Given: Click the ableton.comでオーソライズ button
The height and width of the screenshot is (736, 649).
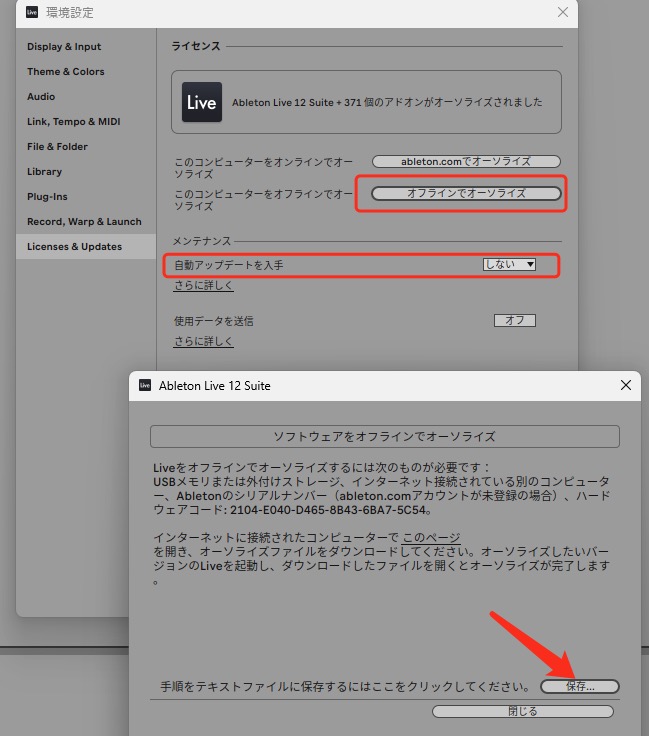Looking at the screenshot, I should pos(466,161).
